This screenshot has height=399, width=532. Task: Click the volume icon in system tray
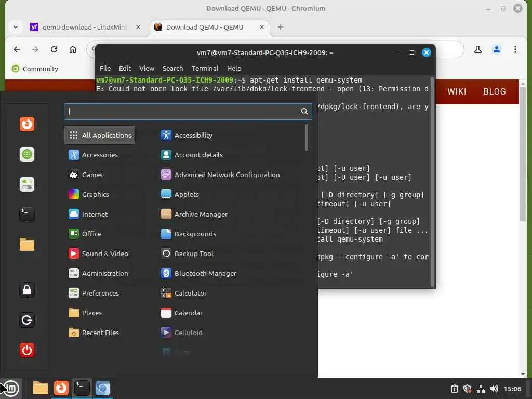pos(494,389)
